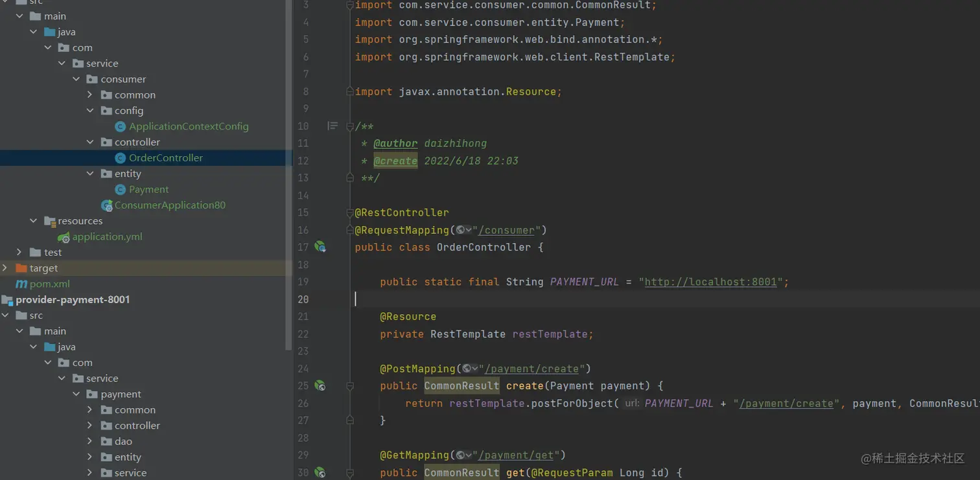
Task: Click PAYMENT_URL constant name on line 19
Action: pos(585,282)
